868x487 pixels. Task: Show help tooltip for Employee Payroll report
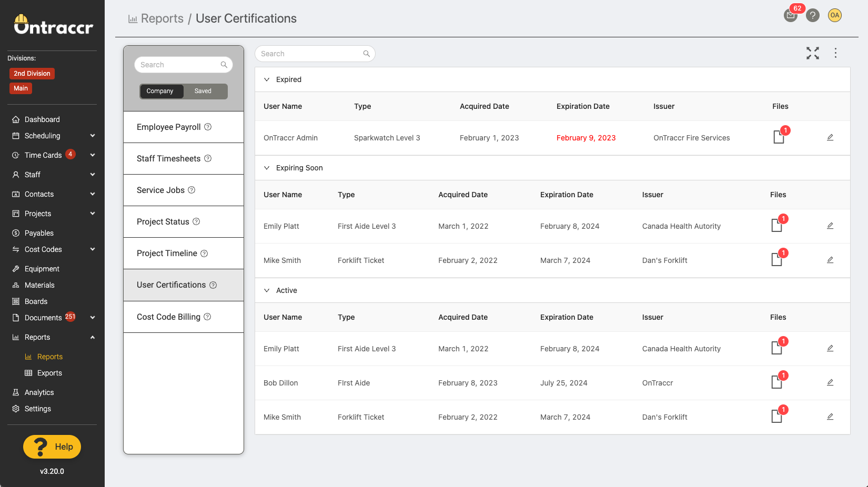pos(208,127)
